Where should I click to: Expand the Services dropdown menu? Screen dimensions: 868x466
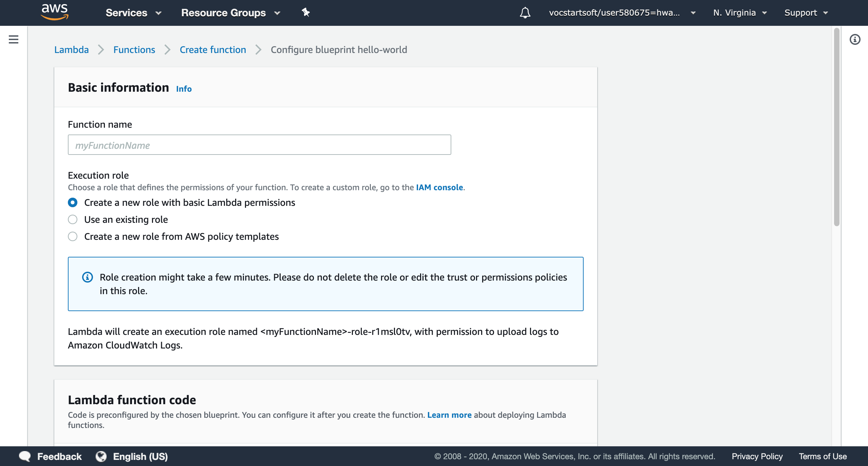(134, 13)
